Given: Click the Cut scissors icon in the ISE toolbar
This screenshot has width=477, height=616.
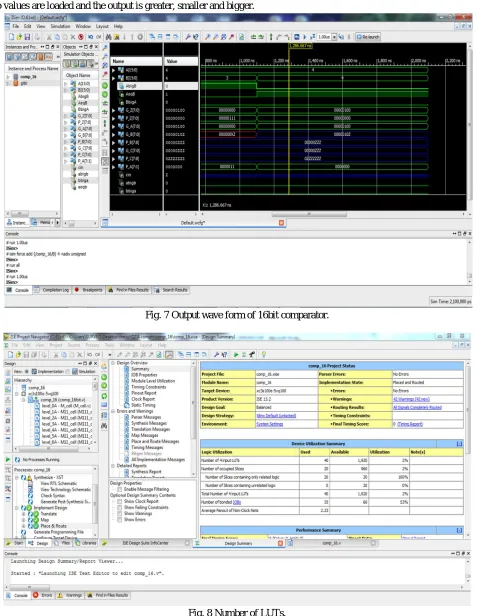Looking at the screenshot, I should [x=56, y=355].
